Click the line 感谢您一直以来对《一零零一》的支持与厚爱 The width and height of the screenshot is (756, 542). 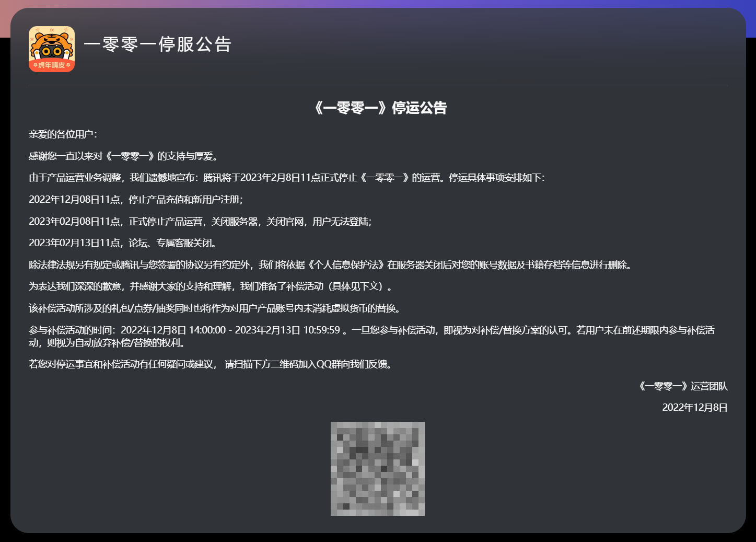(123, 156)
